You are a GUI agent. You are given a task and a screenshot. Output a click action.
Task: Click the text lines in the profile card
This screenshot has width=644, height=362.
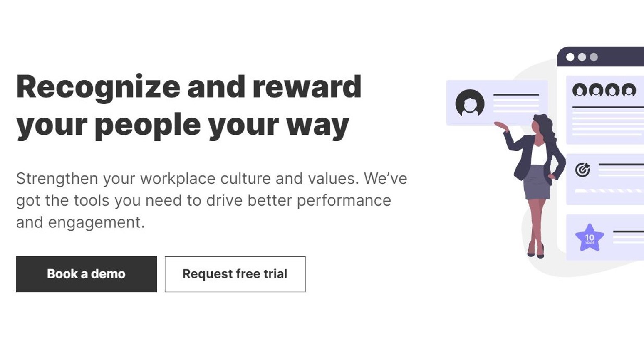tap(516, 103)
